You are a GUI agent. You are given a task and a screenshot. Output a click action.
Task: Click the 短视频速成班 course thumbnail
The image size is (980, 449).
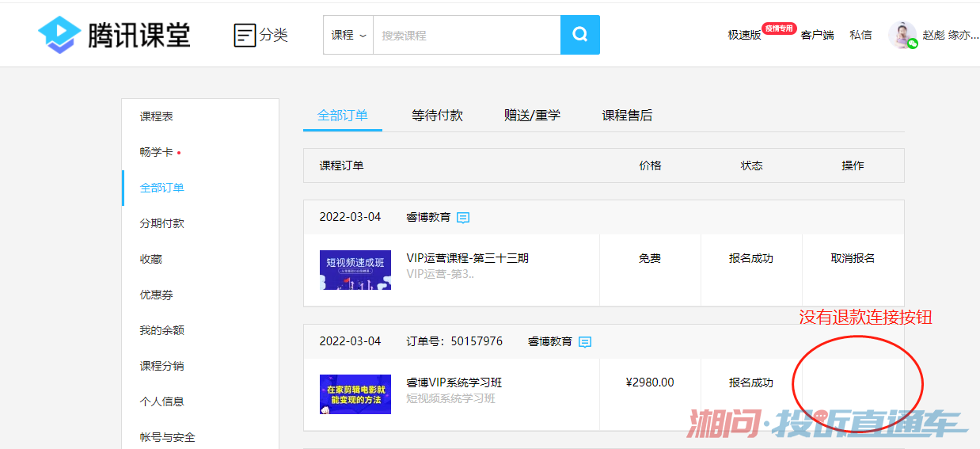pos(355,270)
